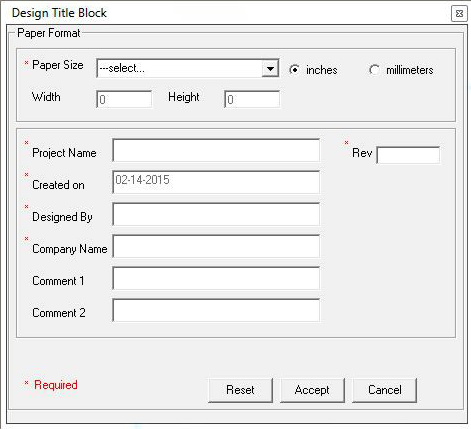Image resolution: width=471 pixels, height=429 pixels.
Task: Open the Paper Size dropdown arrow
Action: tap(270, 69)
